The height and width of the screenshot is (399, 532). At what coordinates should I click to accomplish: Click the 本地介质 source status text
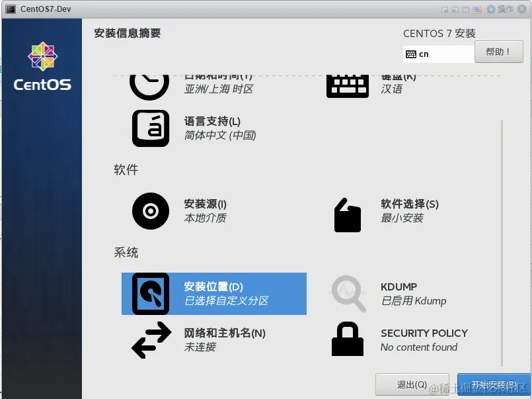(206, 218)
